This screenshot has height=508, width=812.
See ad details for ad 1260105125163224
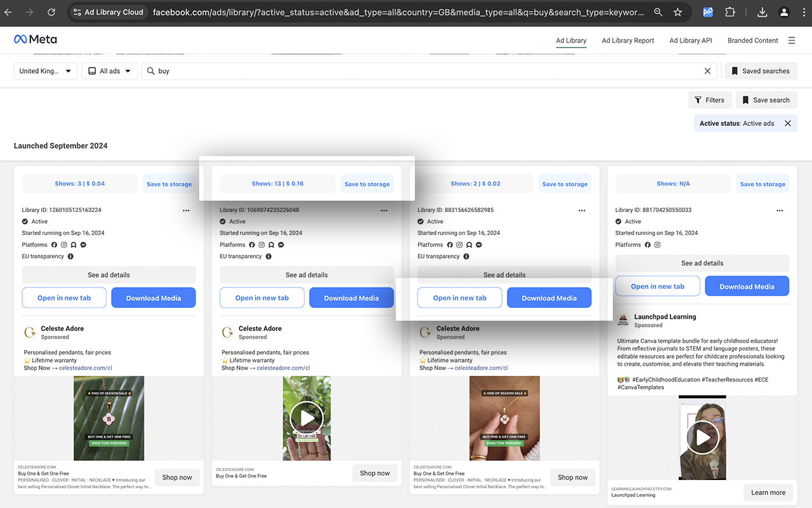pos(109,275)
